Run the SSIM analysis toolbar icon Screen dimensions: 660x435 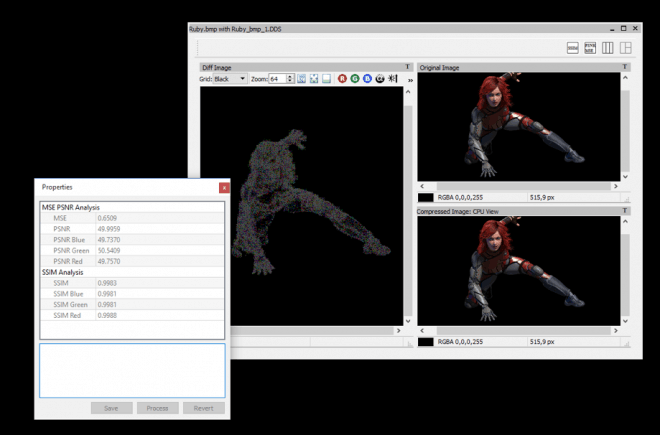pyautogui.click(x=572, y=48)
